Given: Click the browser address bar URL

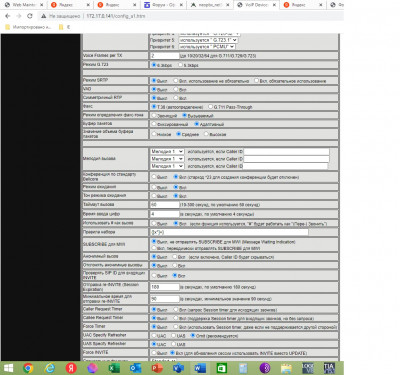Looking at the screenshot, I should [x=116, y=16].
